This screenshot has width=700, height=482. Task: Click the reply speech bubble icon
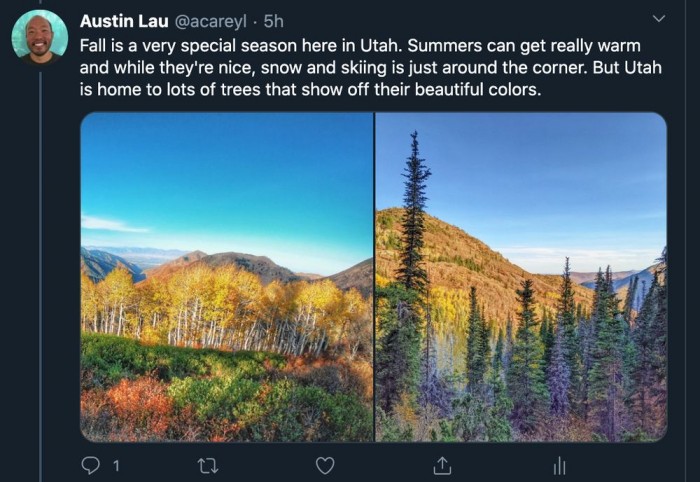point(91,465)
